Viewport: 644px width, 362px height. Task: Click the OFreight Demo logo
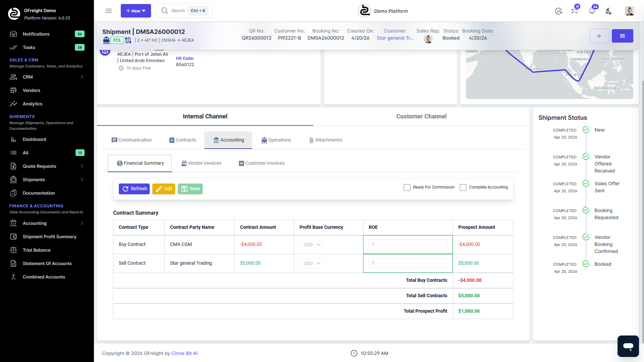click(14, 14)
